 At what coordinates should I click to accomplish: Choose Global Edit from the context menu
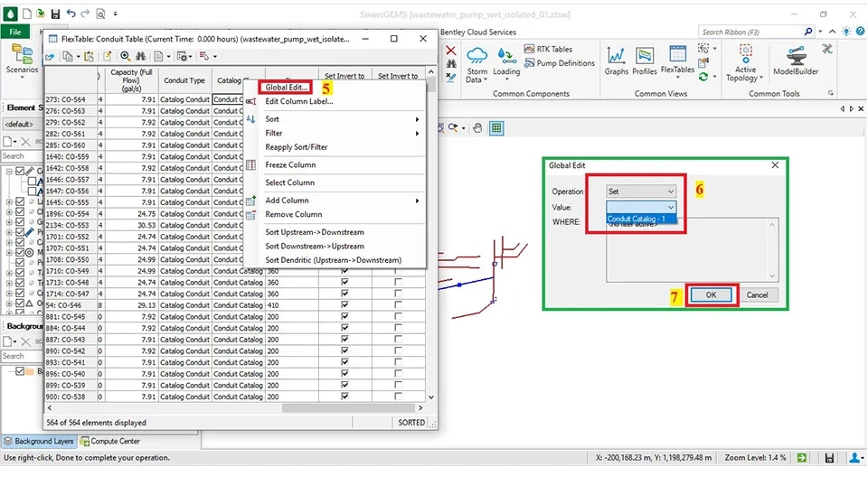[x=288, y=88]
